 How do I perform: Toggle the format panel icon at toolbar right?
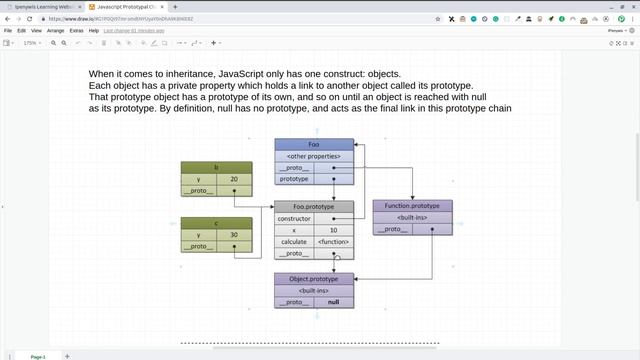coord(625,43)
